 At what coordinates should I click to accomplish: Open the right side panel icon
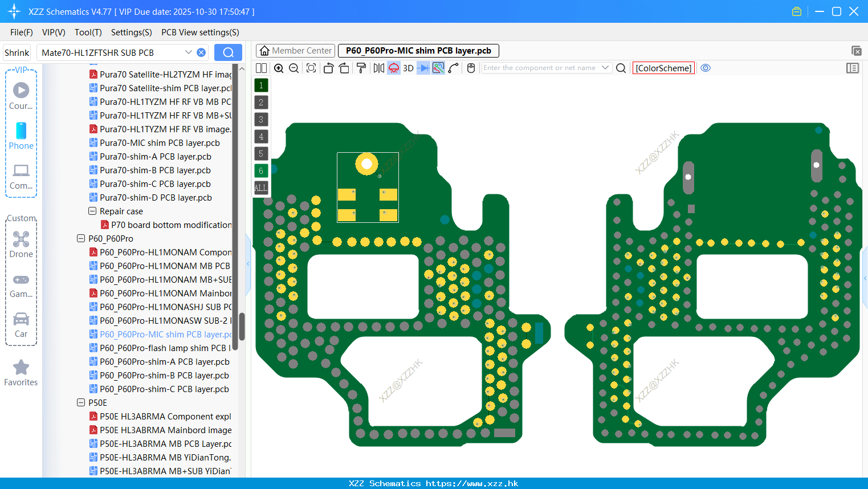[x=853, y=68]
